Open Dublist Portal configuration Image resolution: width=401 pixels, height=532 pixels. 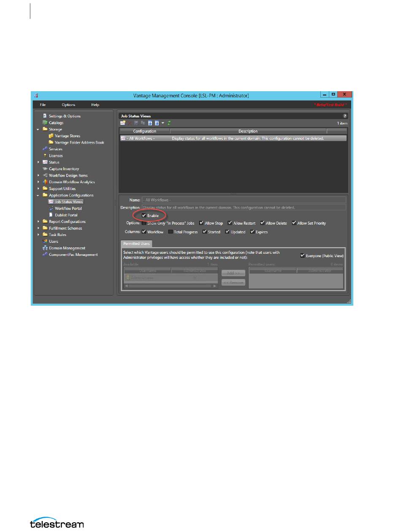tap(66, 215)
